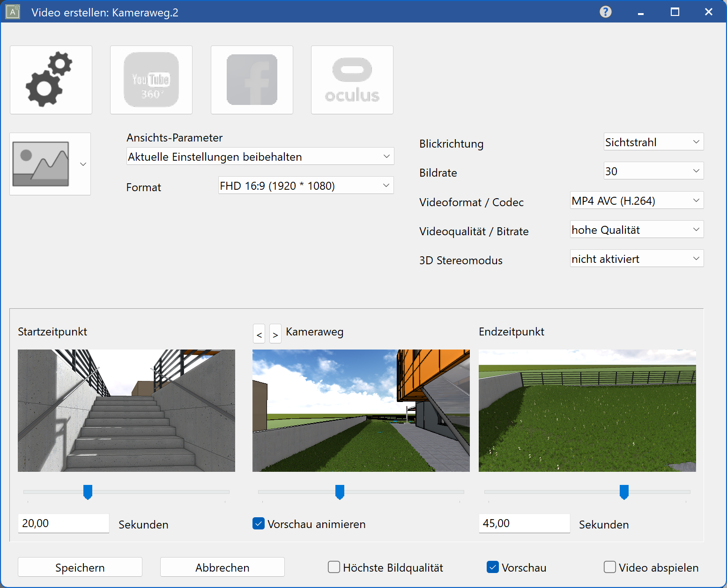Go to next Kameraweg with the > arrow
The width and height of the screenshot is (727, 588).
pos(275,335)
